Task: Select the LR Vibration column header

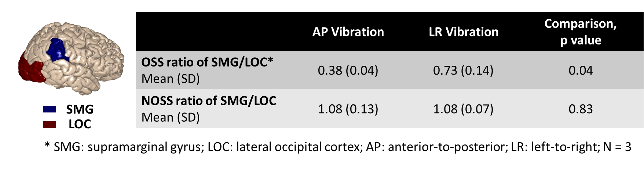Action: [x=464, y=32]
